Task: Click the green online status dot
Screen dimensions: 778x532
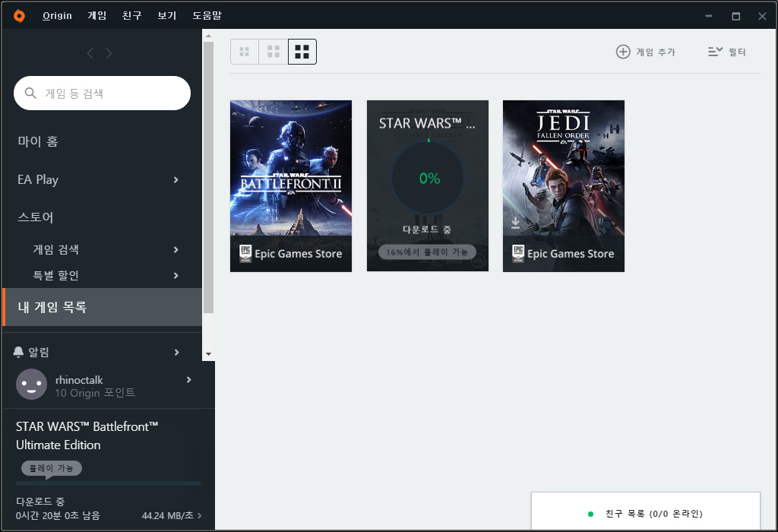Action: (590, 514)
